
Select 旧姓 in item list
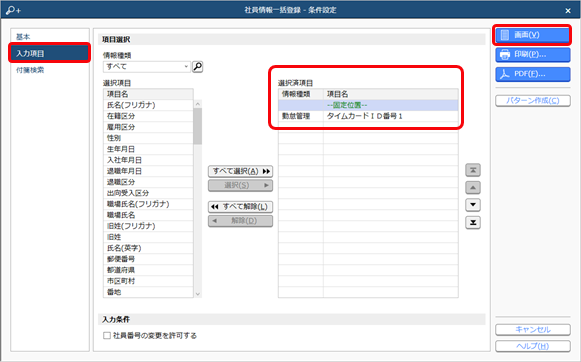(x=148, y=237)
